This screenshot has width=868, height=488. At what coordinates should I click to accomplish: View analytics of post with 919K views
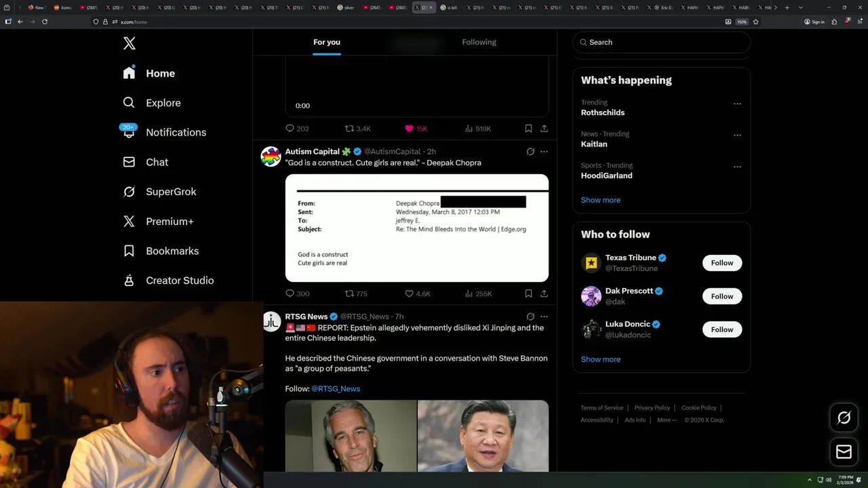[x=478, y=128]
